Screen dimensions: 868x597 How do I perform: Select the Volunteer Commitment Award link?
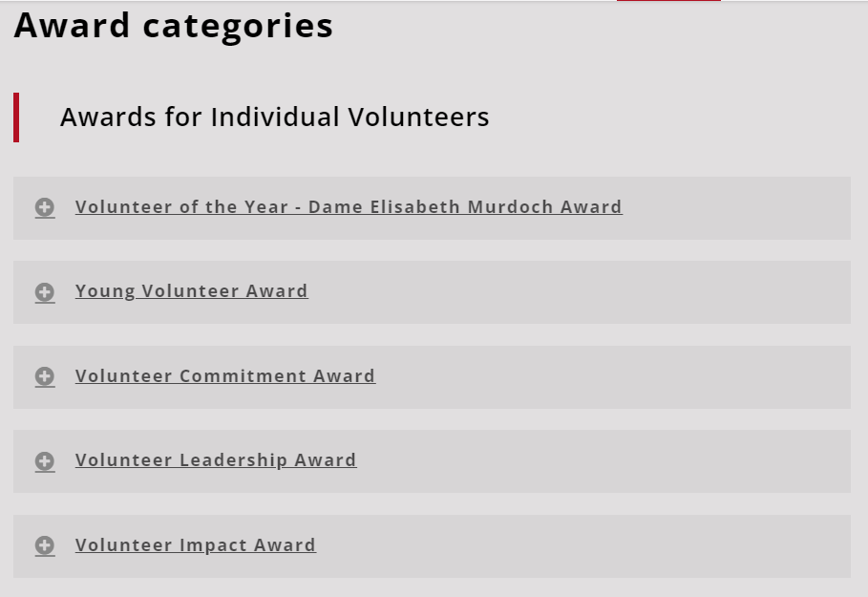[x=225, y=376]
